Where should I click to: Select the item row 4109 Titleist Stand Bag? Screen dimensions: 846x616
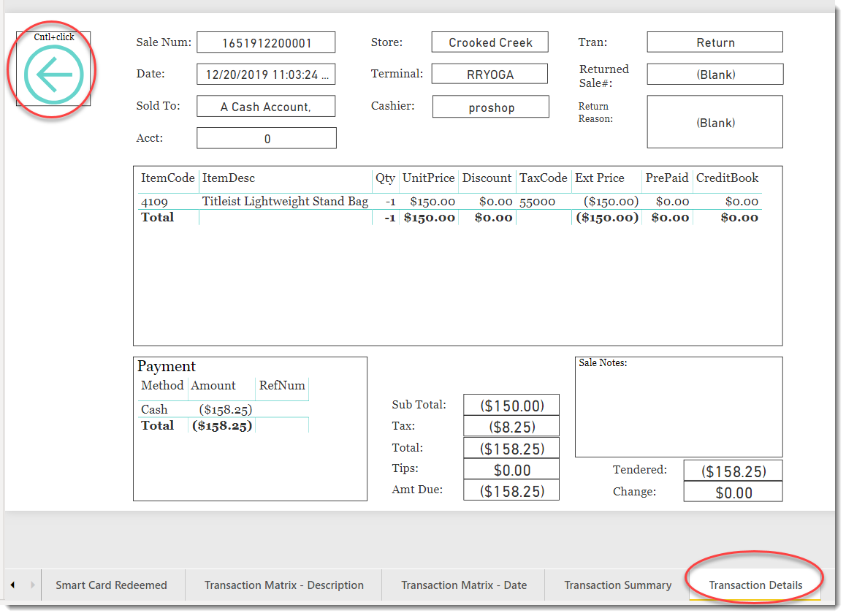285,201
